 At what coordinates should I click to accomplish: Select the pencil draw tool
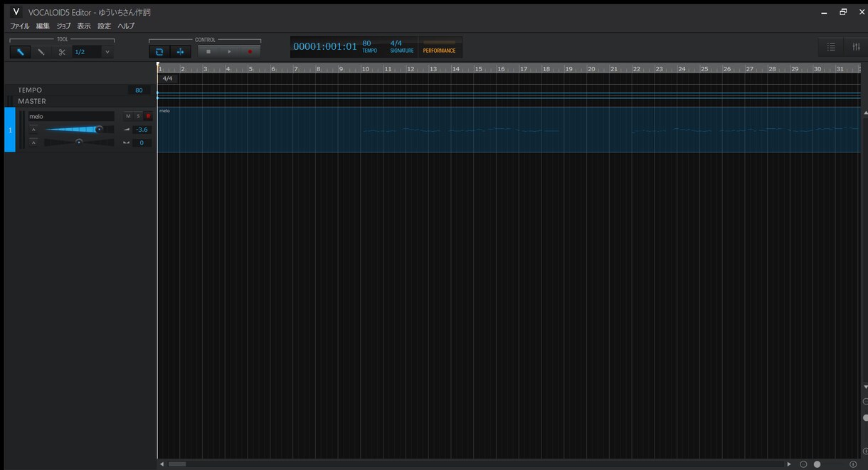pos(41,51)
